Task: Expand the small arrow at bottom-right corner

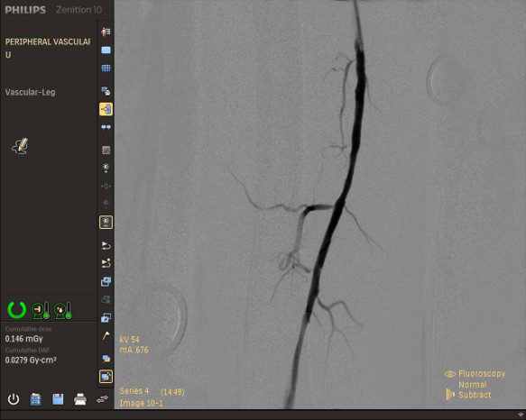Action: pyautogui.click(x=521, y=415)
